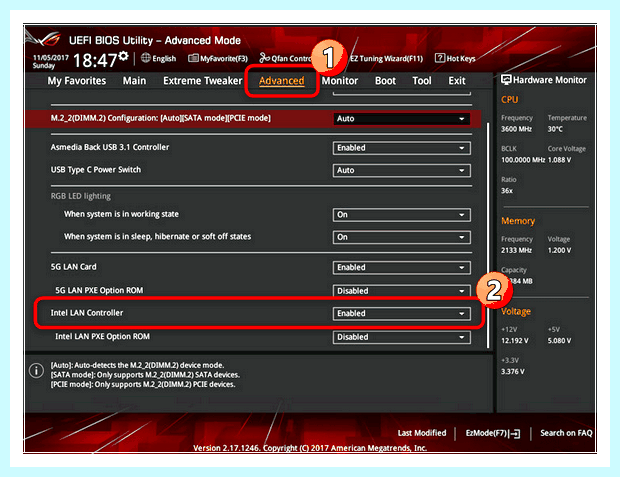The width and height of the screenshot is (620, 477).
Task: Toggle Intel LAN Controller Enabled setting
Action: 402,314
